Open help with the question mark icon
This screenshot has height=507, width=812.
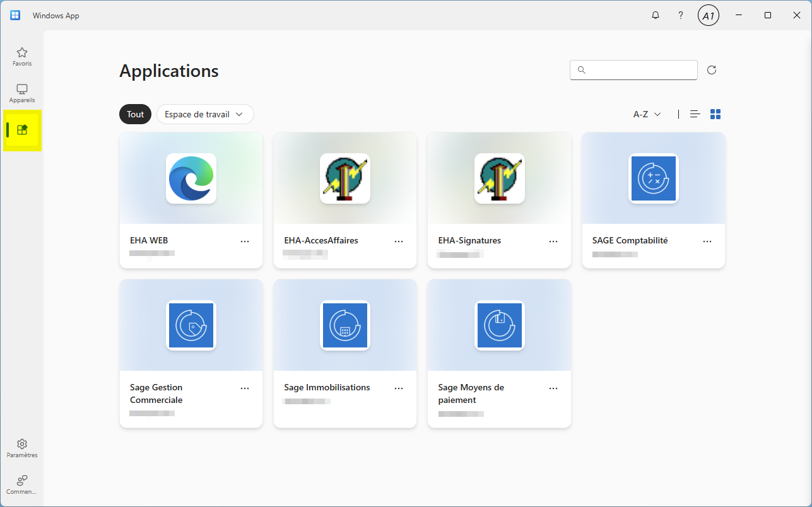(681, 16)
